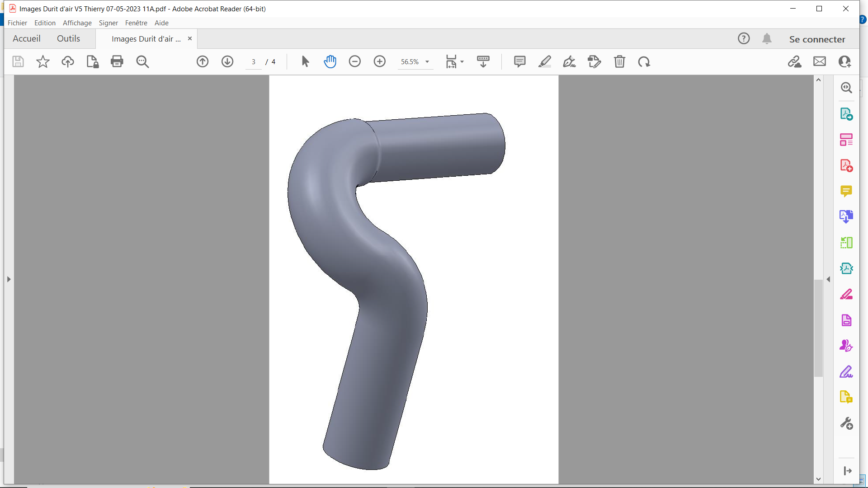Image resolution: width=868 pixels, height=488 pixels.
Task: Open the page fit options dropdown arrow
Action: tap(462, 62)
